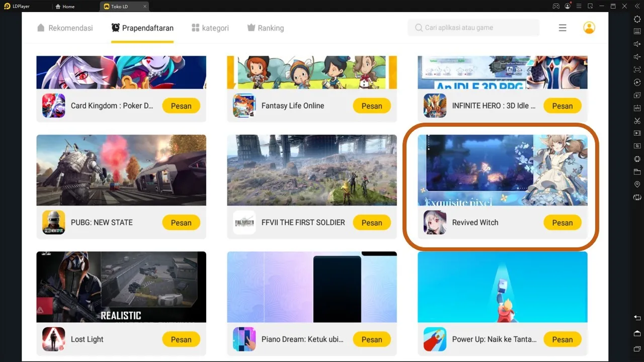Click the mini window mode icon in title bar
This screenshot has width=644, height=362.
[591, 6]
